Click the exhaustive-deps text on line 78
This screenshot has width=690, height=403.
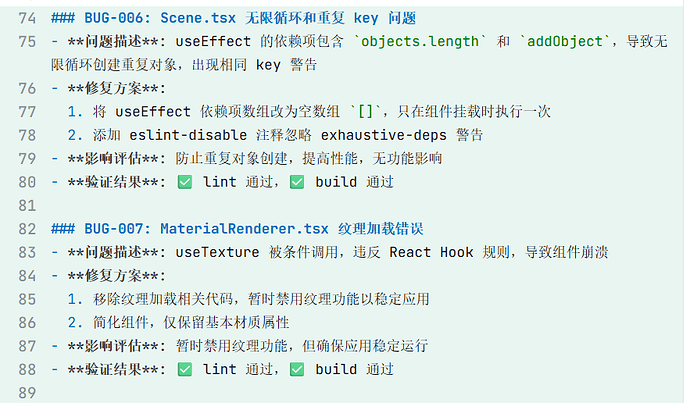383,135
